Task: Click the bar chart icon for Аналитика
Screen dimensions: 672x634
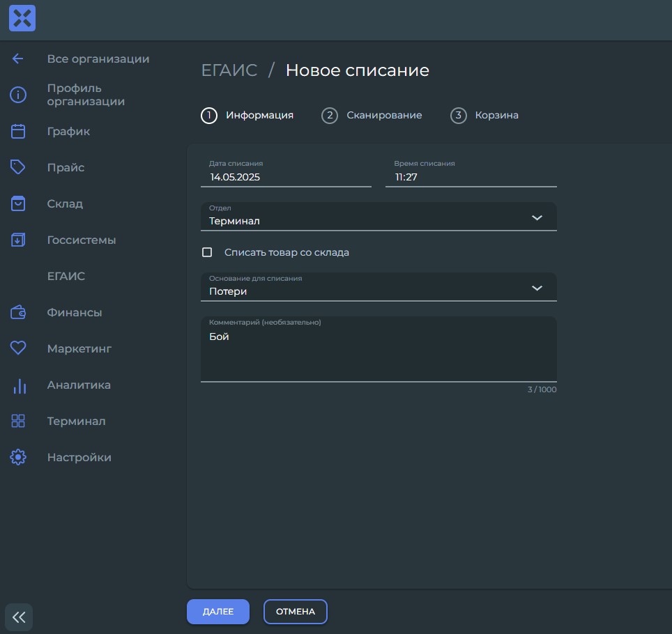Action: click(x=20, y=385)
